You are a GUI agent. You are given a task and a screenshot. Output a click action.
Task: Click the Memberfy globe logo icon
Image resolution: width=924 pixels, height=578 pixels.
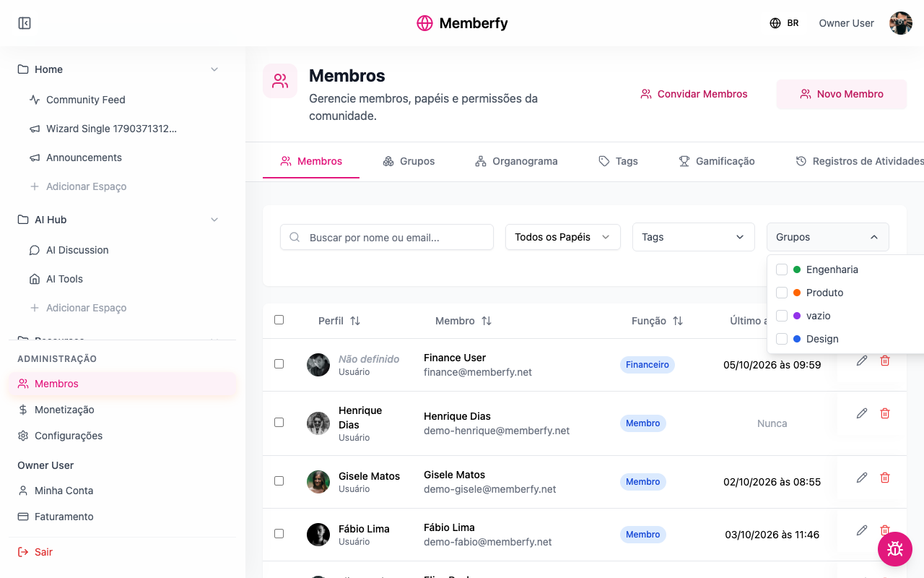click(424, 23)
